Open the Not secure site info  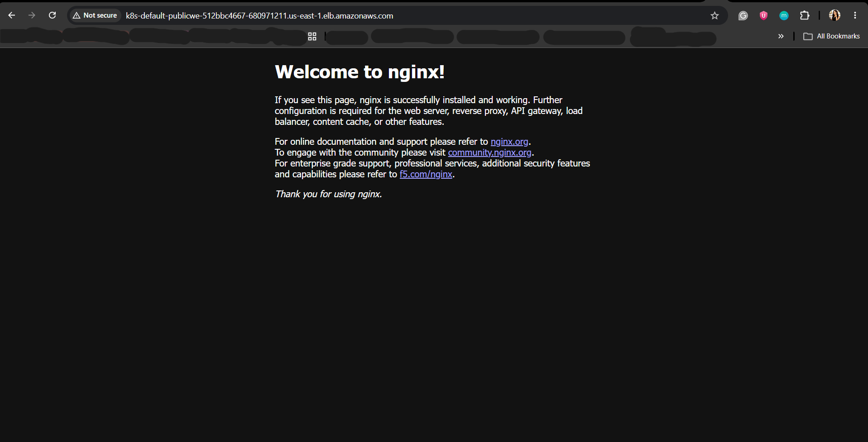(x=96, y=15)
